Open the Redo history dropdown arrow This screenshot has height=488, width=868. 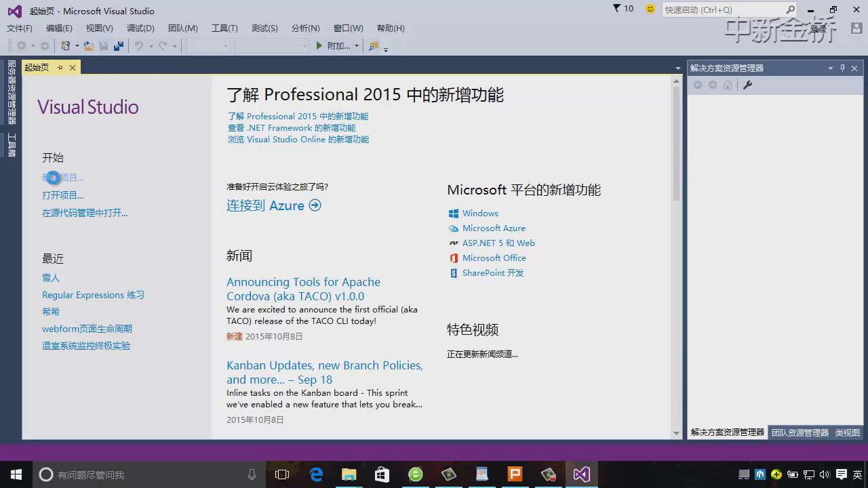tap(174, 45)
